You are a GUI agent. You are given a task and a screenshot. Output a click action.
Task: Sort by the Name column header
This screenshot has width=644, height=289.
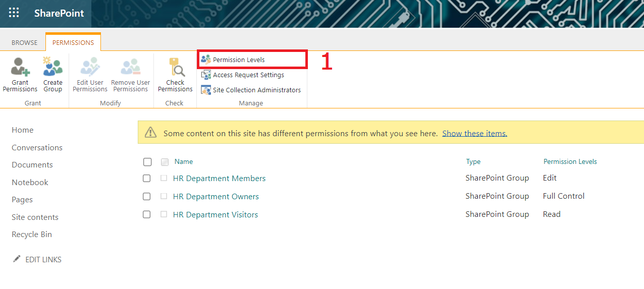[x=184, y=162]
